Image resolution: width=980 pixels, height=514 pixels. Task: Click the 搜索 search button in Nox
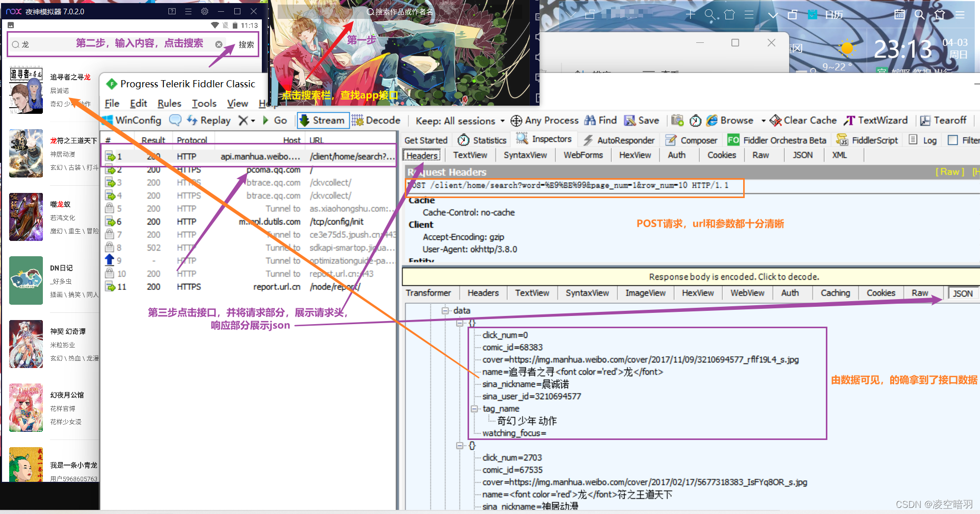(x=246, y=44)
